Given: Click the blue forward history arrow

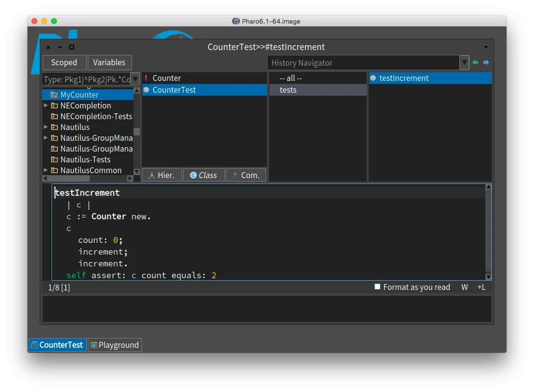Looking at the screenshot, I should click(486, 62).
